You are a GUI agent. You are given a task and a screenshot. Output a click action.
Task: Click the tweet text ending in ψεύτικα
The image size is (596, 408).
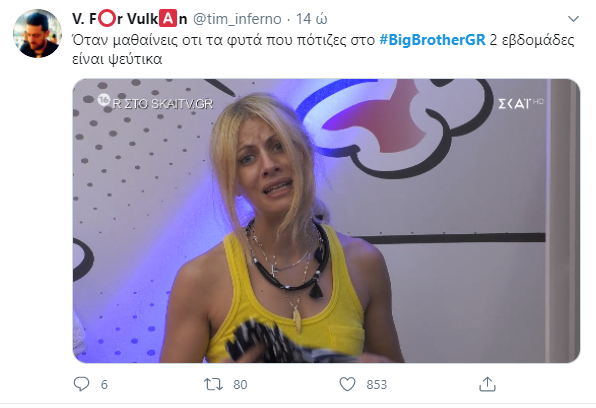pos(323,49)
